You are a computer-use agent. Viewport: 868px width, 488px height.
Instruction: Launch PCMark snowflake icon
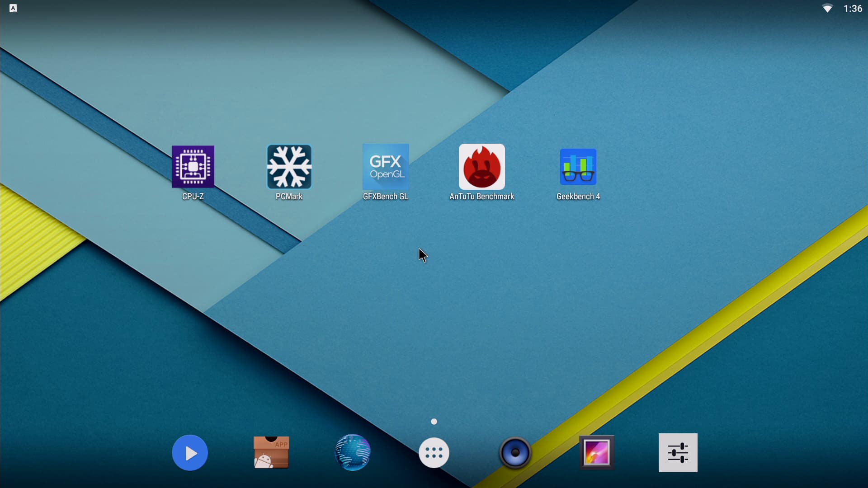(289, 166)
